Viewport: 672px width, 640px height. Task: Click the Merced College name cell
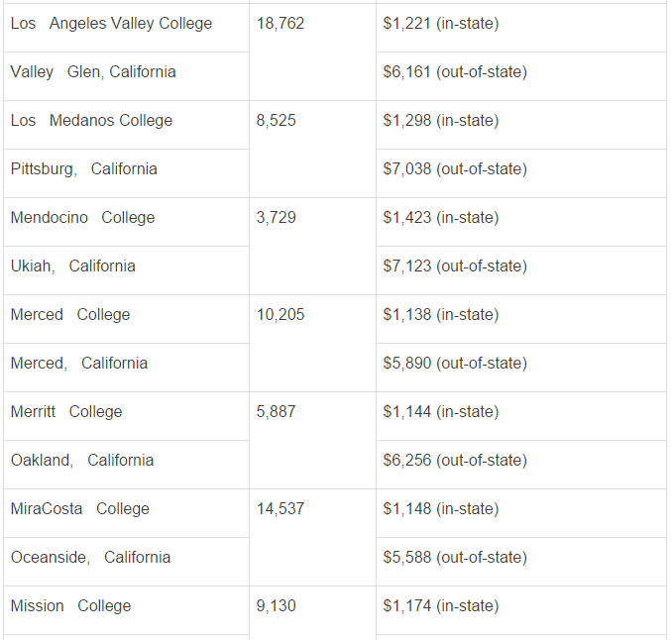click(x=127, y=319)
